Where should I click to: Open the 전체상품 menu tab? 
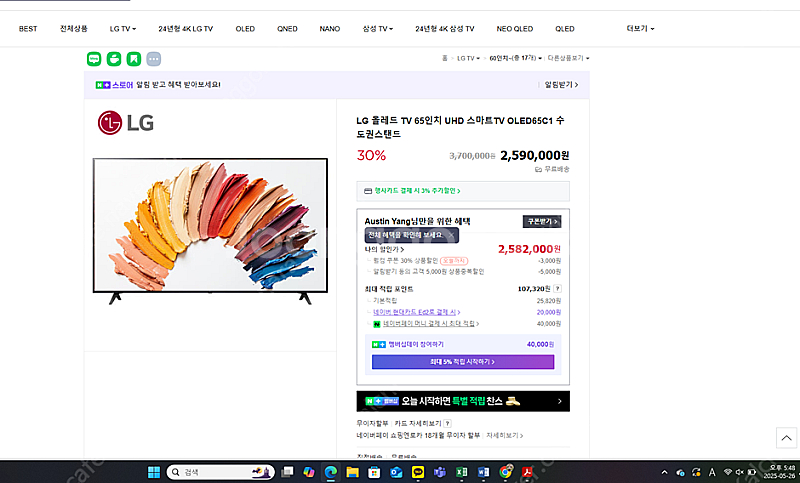point(74,29)
